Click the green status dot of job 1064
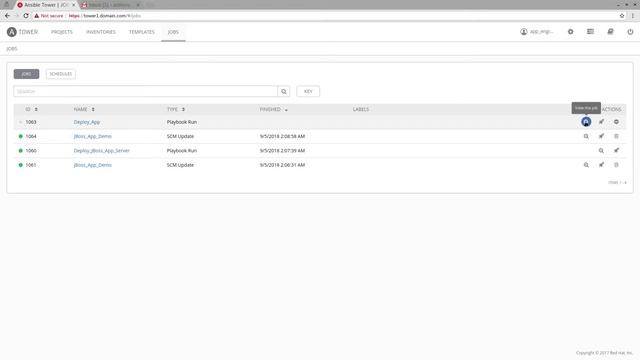This screenshot has height=360, width=640. [x=20, y=136]
